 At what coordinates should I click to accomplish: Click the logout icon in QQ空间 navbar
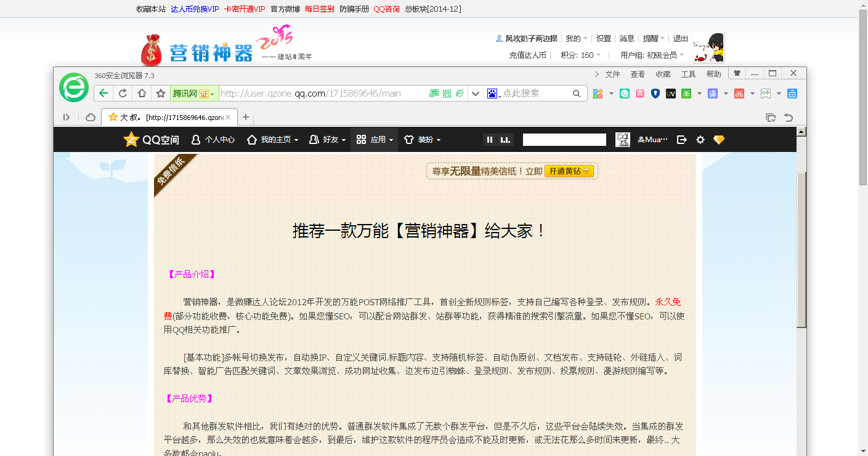pos(681,140)
